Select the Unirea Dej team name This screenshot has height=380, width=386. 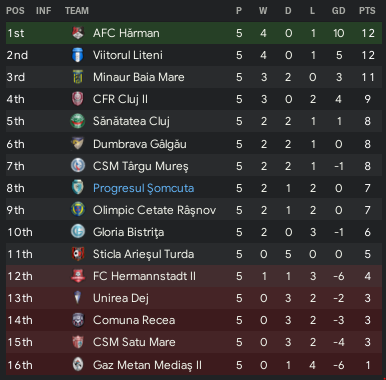tap(121, 298)
